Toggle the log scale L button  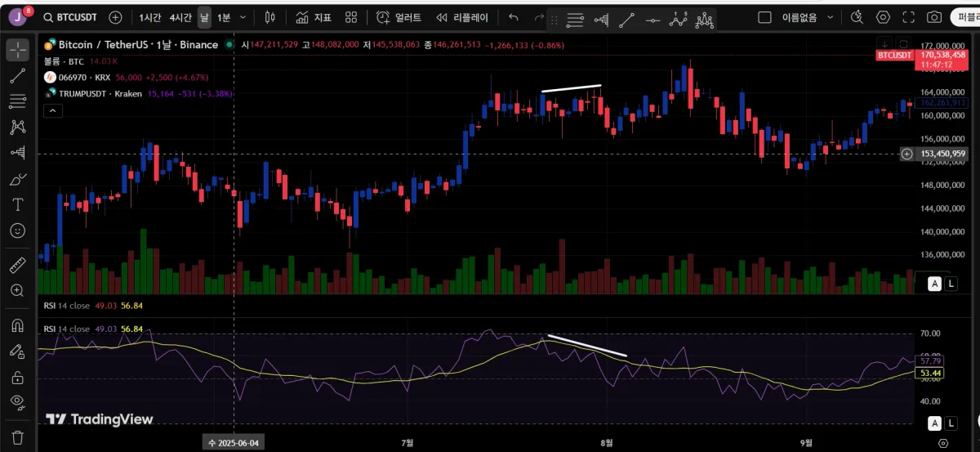coord(951,284)
